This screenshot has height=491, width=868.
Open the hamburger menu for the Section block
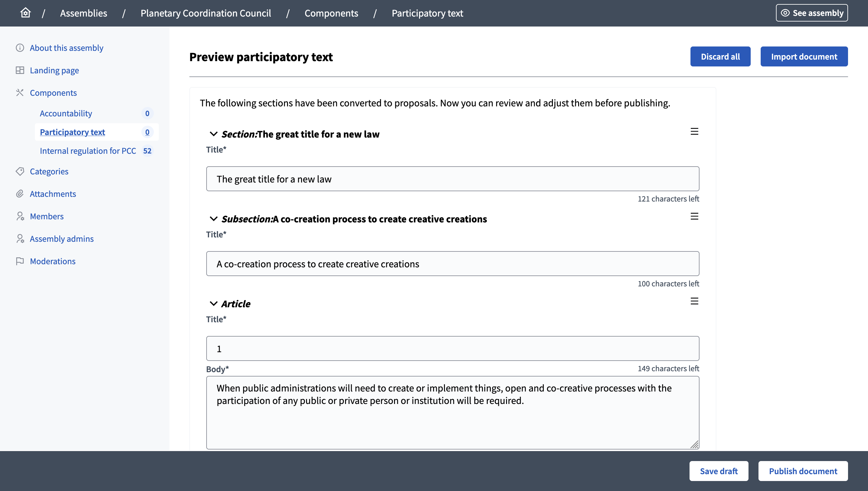point(694,131)
